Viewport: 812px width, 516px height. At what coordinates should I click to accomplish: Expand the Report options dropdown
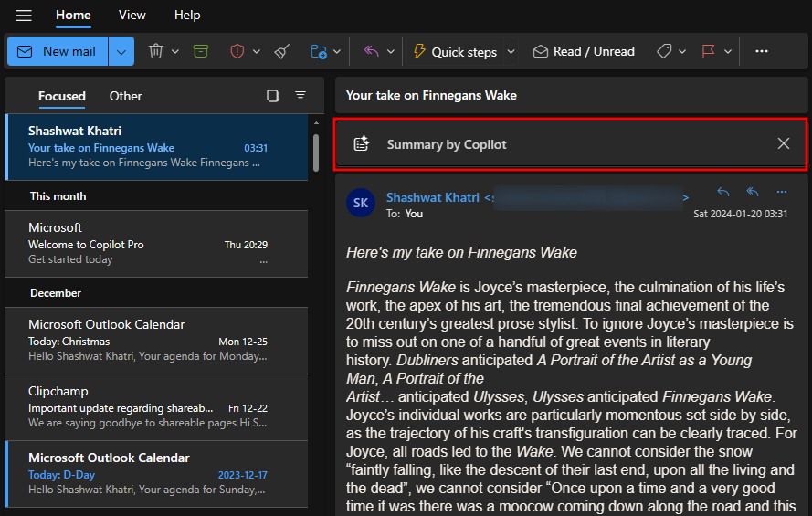(257, 51)
